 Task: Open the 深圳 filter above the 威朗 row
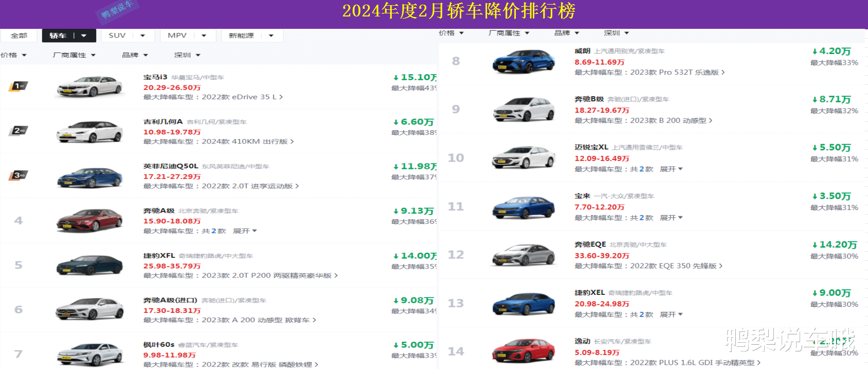click(x=616, y=33)
